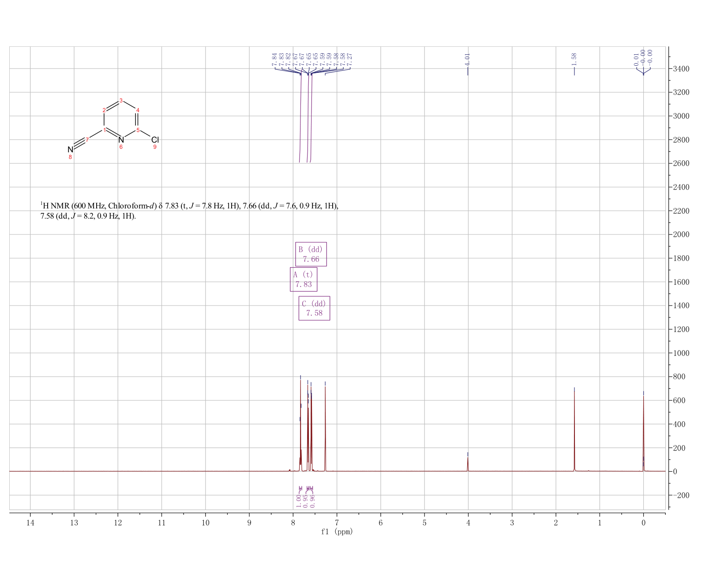The width and height of the screenshot is (728, 563).
Task: Click the y-axis tick label -200
Action: tap(681, 495)
